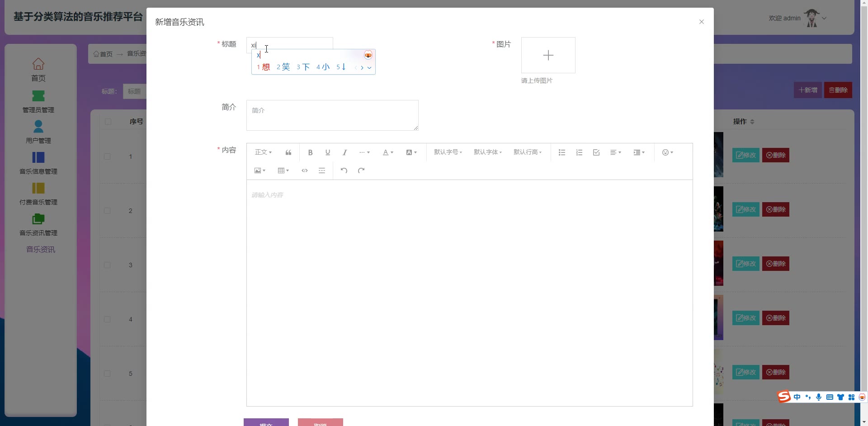This screenshot has width=868, height=426.
Task: Open the 默认行高 line height dropdown
Action: 528,152
